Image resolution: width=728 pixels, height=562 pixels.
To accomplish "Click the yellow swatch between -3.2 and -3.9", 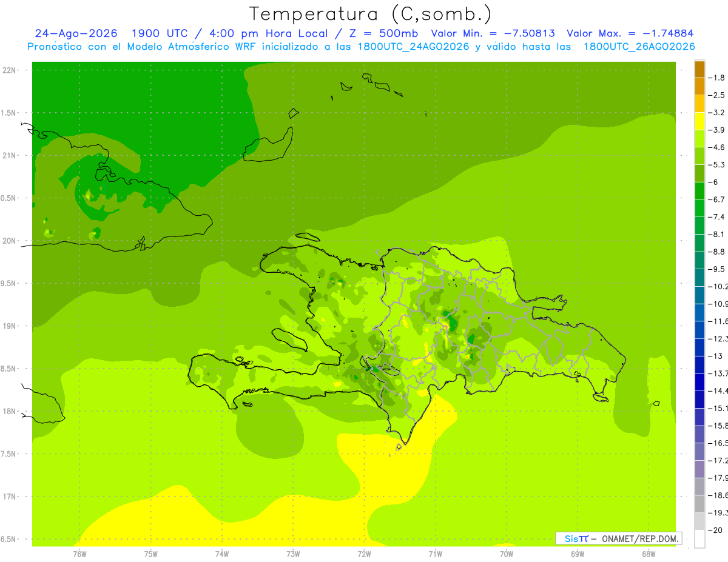I will [699, 121].
